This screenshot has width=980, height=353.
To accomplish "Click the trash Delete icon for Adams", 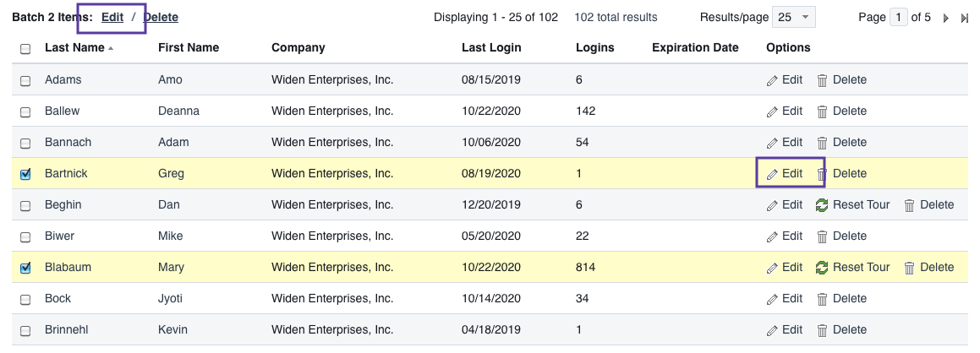I will pos(823,80).
